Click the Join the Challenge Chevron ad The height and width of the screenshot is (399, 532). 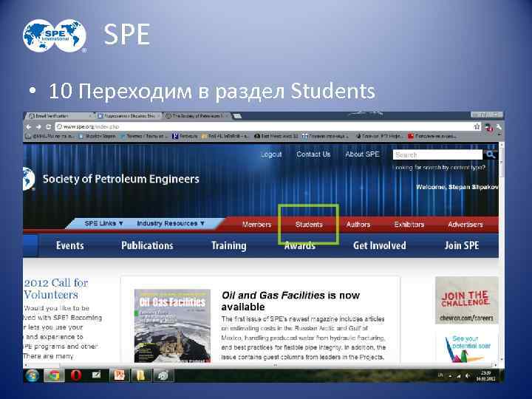(466, 300)
